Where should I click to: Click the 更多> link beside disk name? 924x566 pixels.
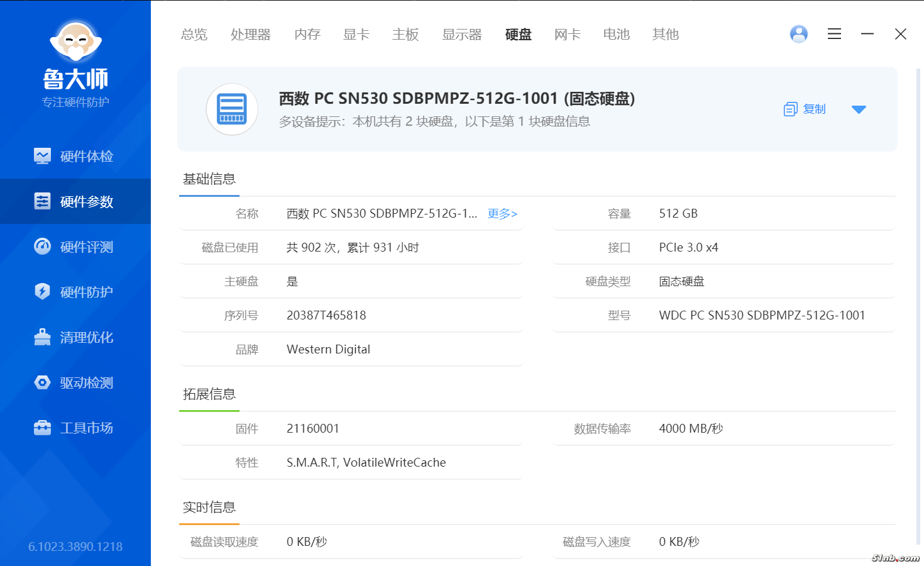click(502, 214)
